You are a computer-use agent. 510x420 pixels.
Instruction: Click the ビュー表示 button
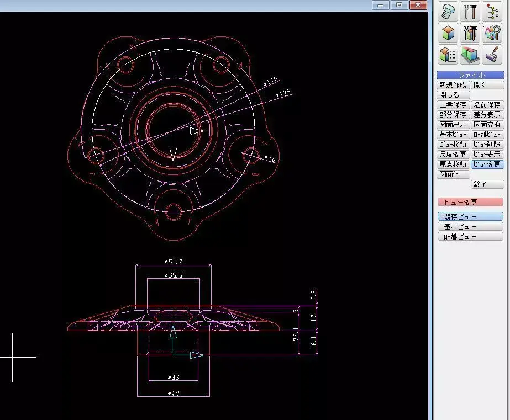pyautogui.click(x=487, y=155)
